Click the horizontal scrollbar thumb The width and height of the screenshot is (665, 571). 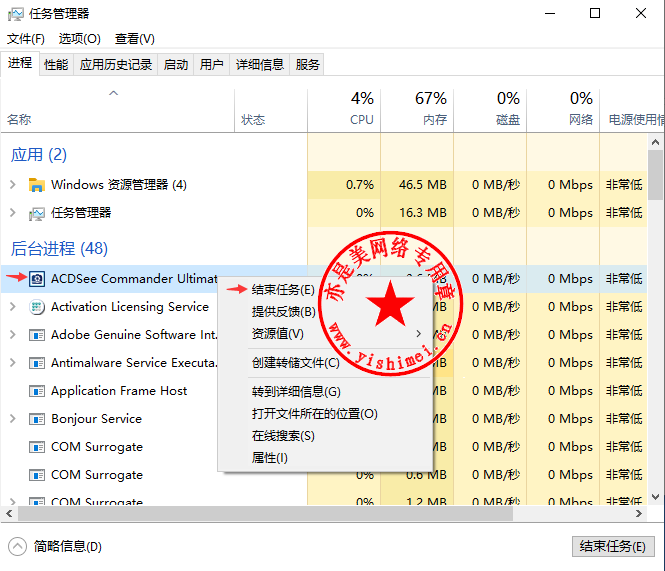click(x=265, y=514)
